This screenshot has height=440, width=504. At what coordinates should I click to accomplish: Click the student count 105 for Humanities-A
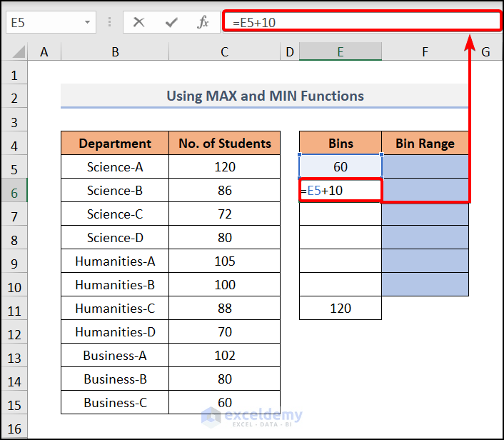225,261
